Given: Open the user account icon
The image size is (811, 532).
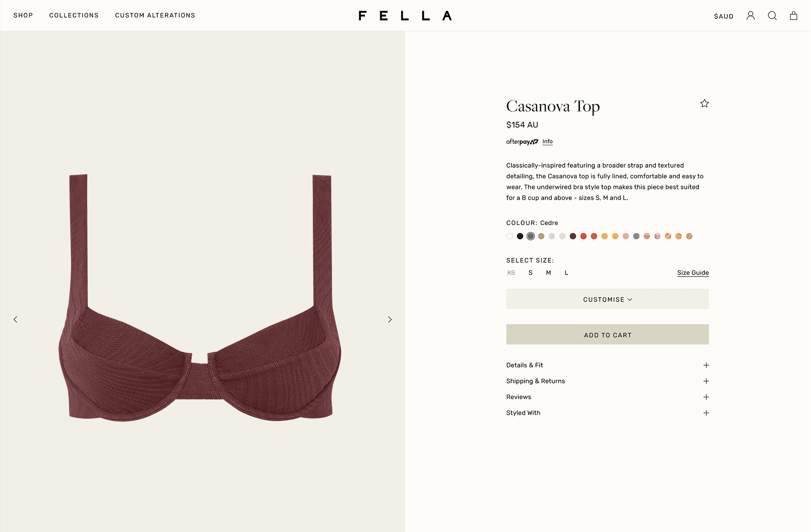Looking at the screenshot, I should [x=750, y=16].
